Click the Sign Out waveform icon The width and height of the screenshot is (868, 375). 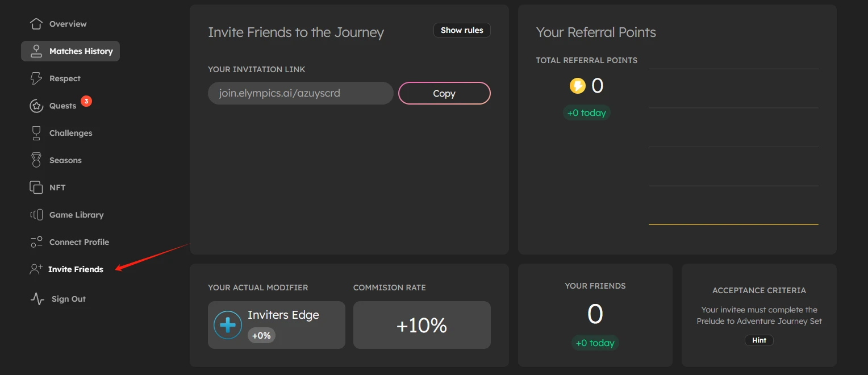coord(36,298)
